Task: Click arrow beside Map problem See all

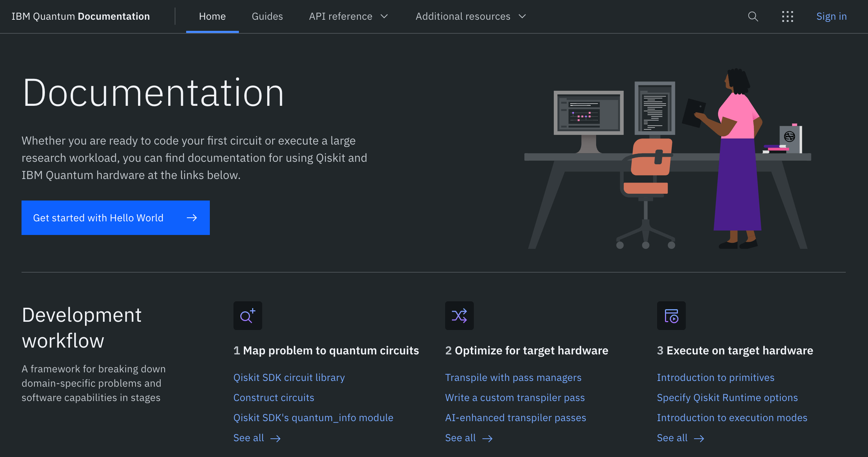Action: point(275,438)
